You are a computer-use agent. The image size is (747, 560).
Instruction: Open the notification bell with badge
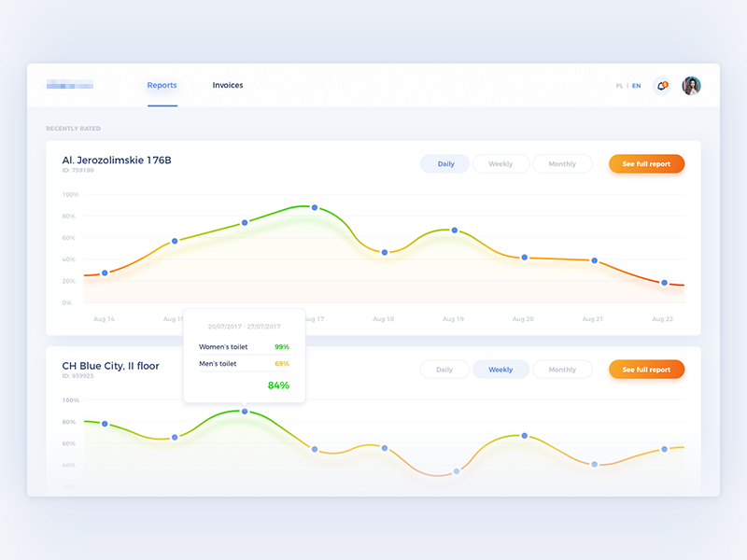coord(663,85)
